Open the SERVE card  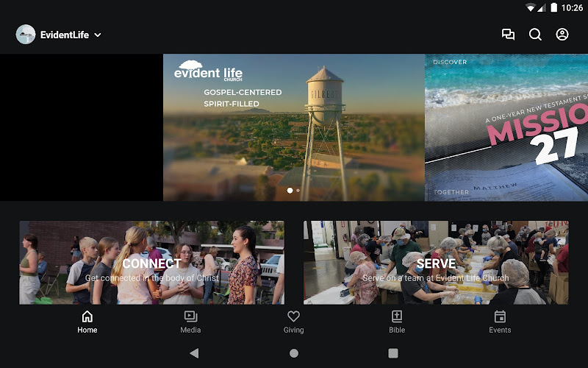tap(436, 263)
